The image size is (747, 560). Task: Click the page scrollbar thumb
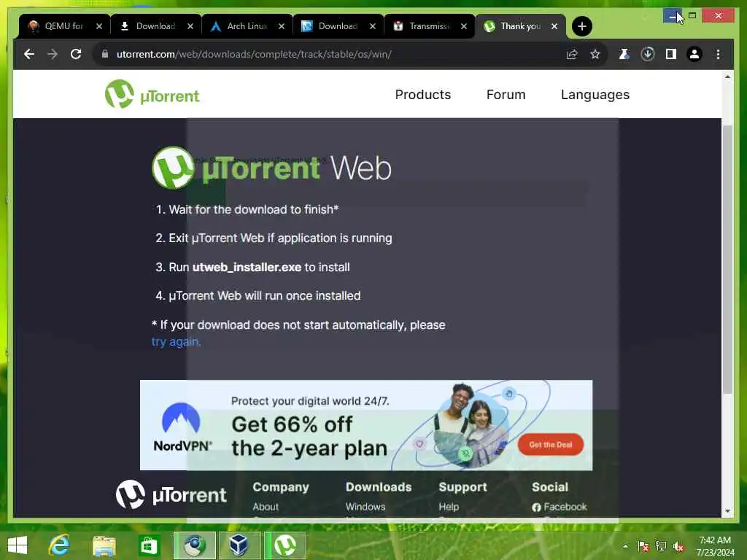click(727, 259)
